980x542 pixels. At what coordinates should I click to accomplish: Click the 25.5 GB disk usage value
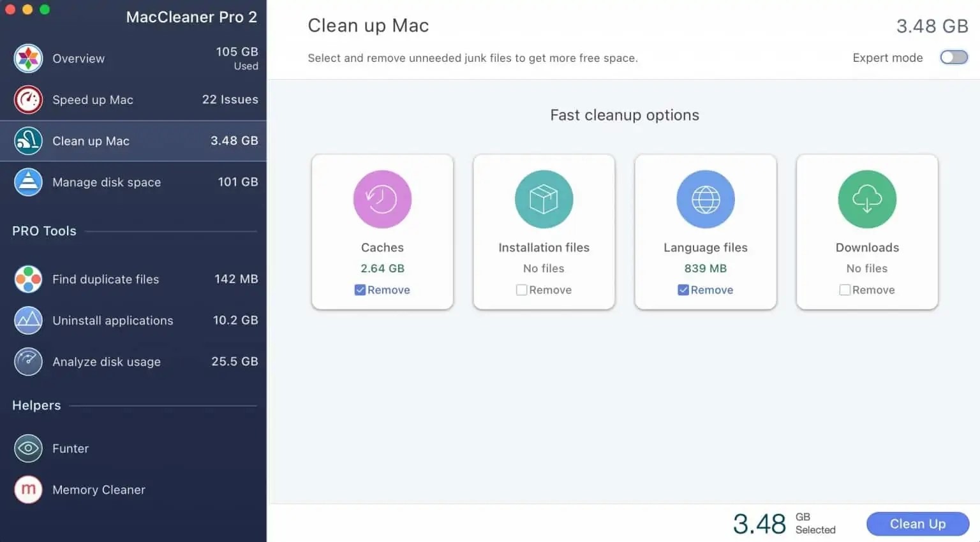tap(235, 362)
